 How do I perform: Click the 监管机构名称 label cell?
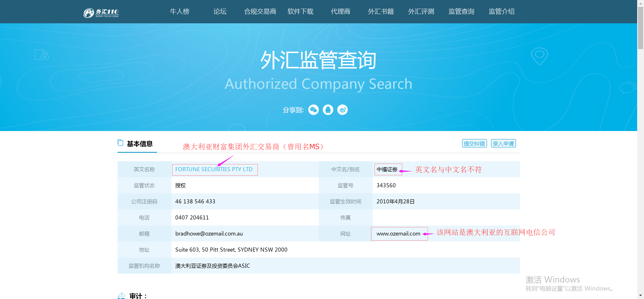tap(144, 266)
